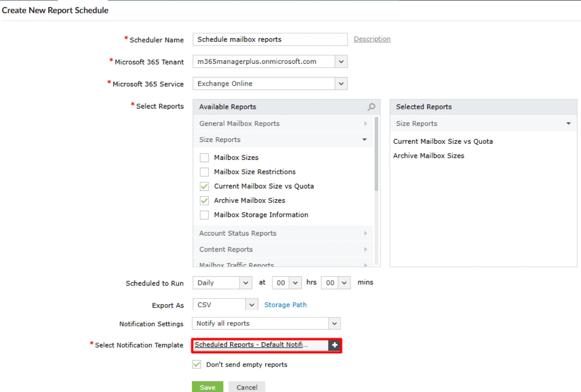Screen dimensions: 581x392
Task: Check the Mailbox Sizes report
Action: click(x=204, y=157)
